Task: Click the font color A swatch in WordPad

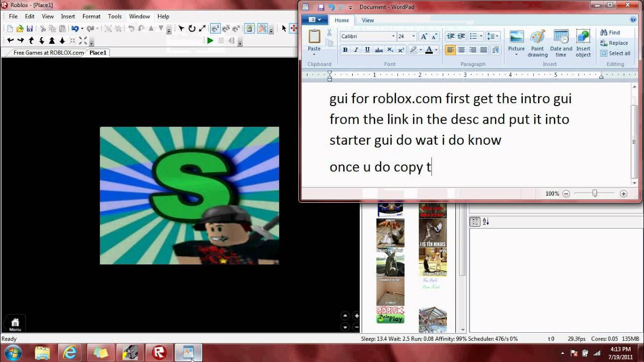Action: click(x=429, y=50)
